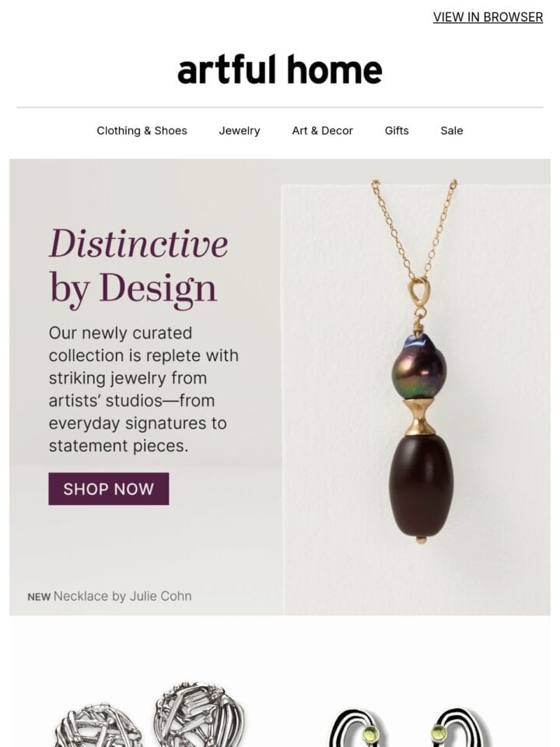
Task: Click the Shop Now button
Action: [109, 489]
